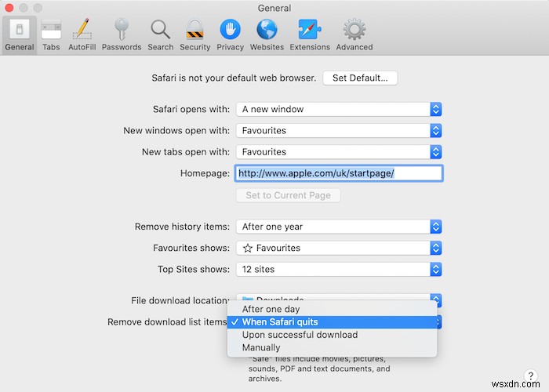Screen dimensions: 549x392
Task: Close the preferences window with red button
Action: tap(9, 8)
